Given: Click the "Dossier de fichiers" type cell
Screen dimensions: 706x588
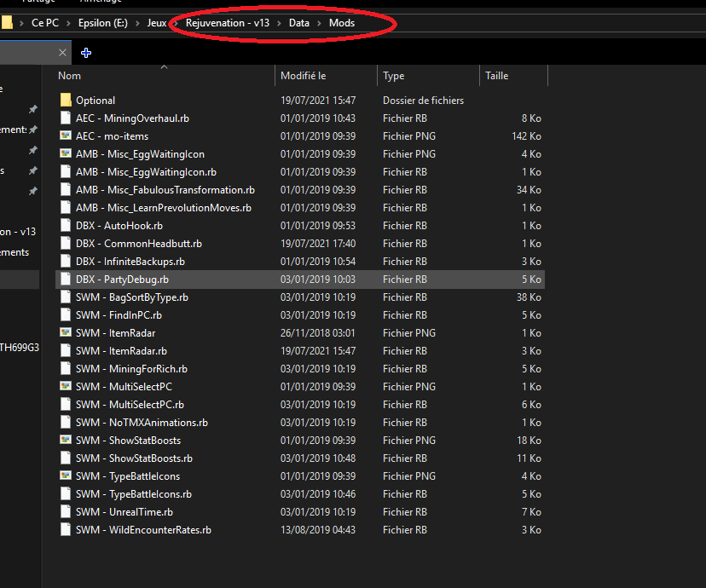Looking at the screenshot, I should [423, 101].
